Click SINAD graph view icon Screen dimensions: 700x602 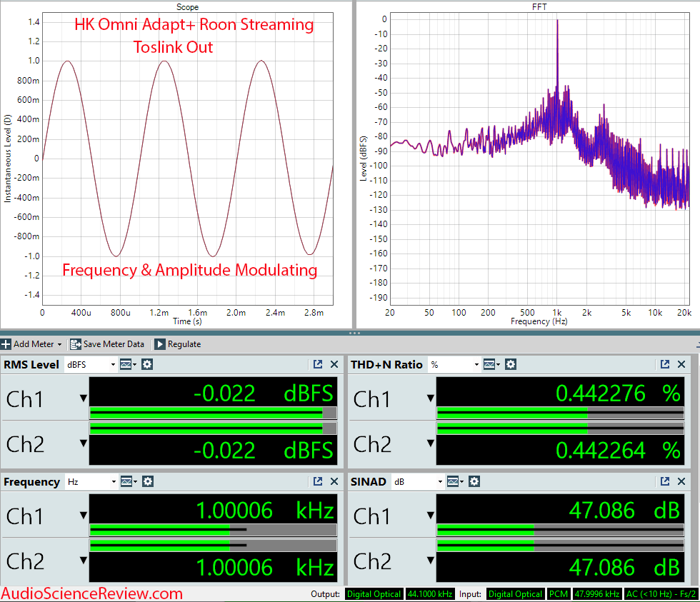click(454, 481)
